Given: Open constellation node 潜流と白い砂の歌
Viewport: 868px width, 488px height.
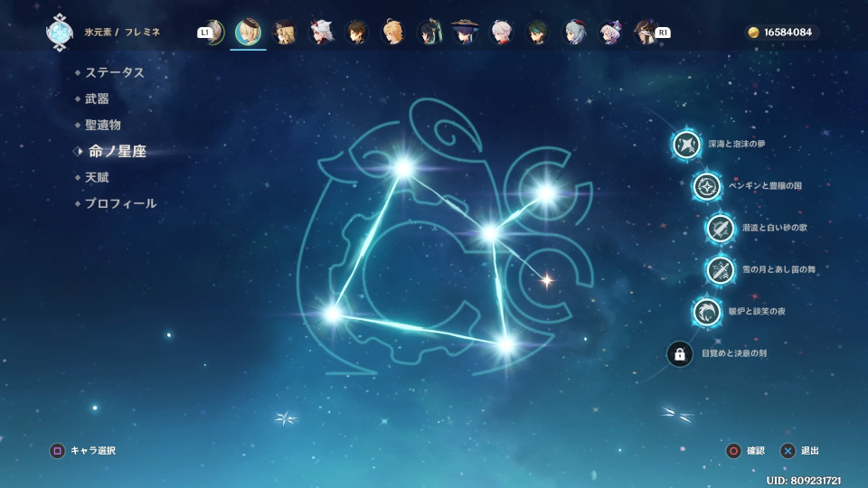Looking at the screenshot, I should [x=721, y=228].
